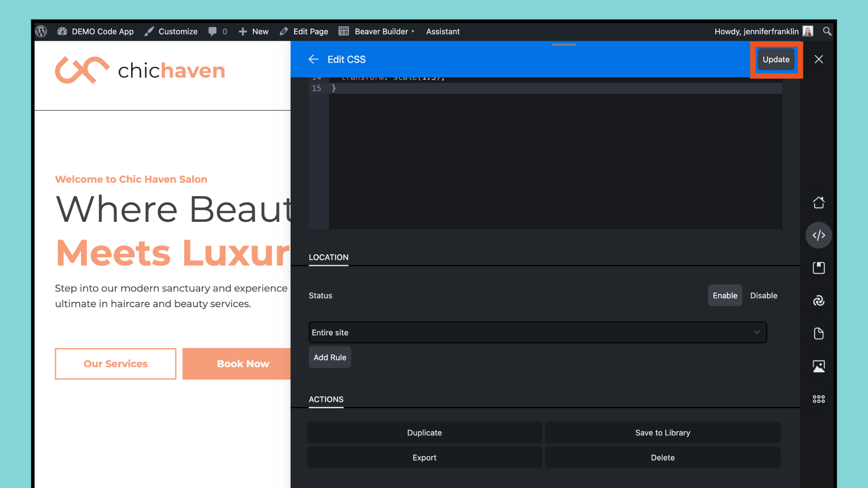The width and height of the screenshot is (868, 488).
Task: Select the code app icon in sidebar
Action: [818, 235]
